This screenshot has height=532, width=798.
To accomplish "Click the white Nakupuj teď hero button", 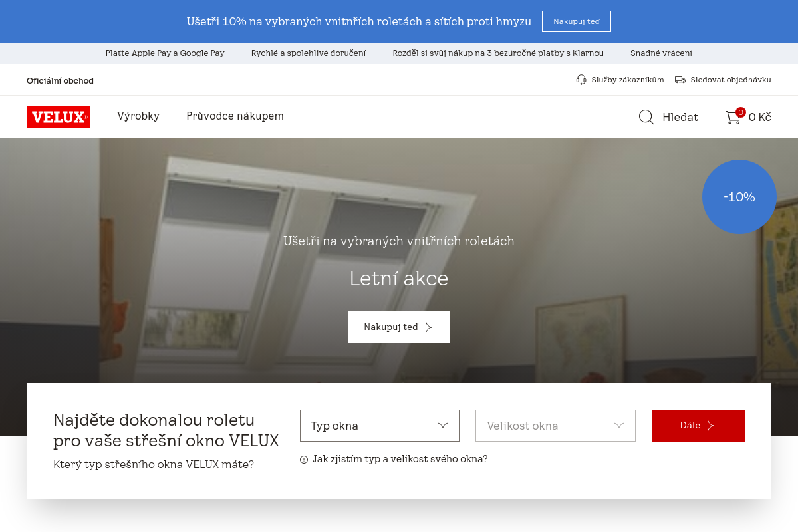I will tap(399, 327).
